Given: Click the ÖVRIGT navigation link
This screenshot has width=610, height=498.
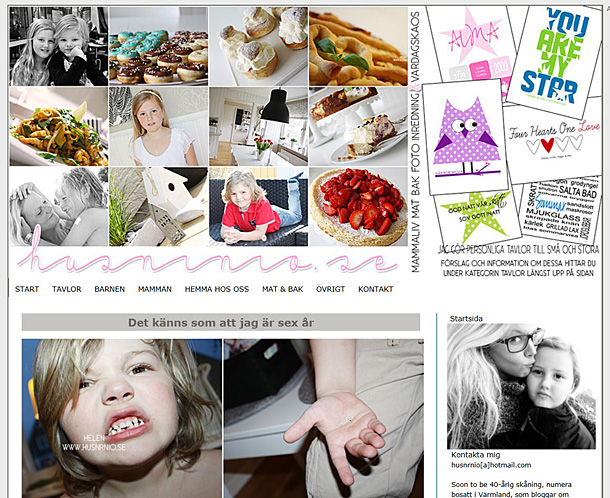Looking at the screenshot, I should click(330, 289).
